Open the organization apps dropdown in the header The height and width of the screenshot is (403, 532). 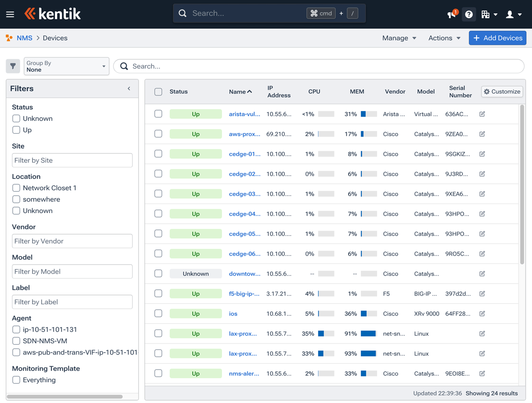click(489, 14)
